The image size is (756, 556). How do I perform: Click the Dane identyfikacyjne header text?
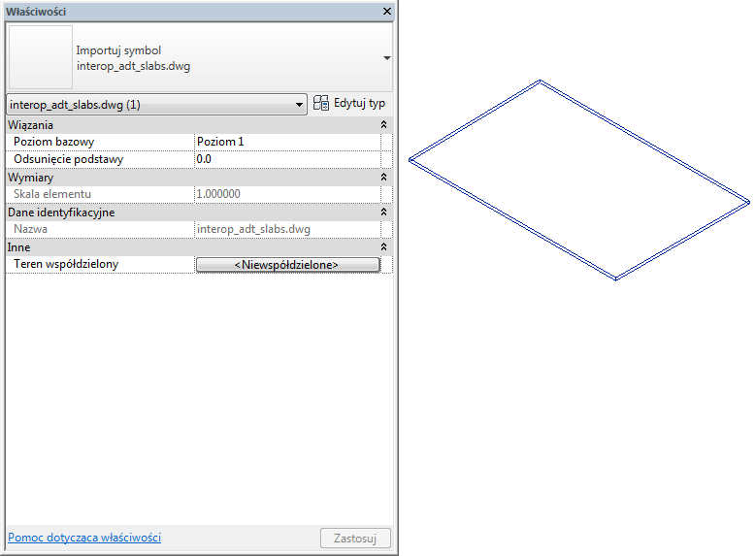click(61, 213)
